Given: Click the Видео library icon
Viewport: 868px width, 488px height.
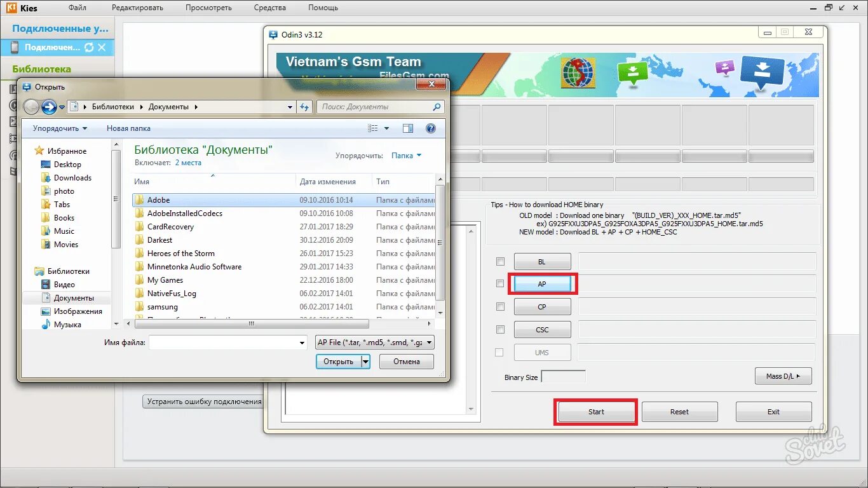Looking at the screenshot, I should [x=46, y=285].
